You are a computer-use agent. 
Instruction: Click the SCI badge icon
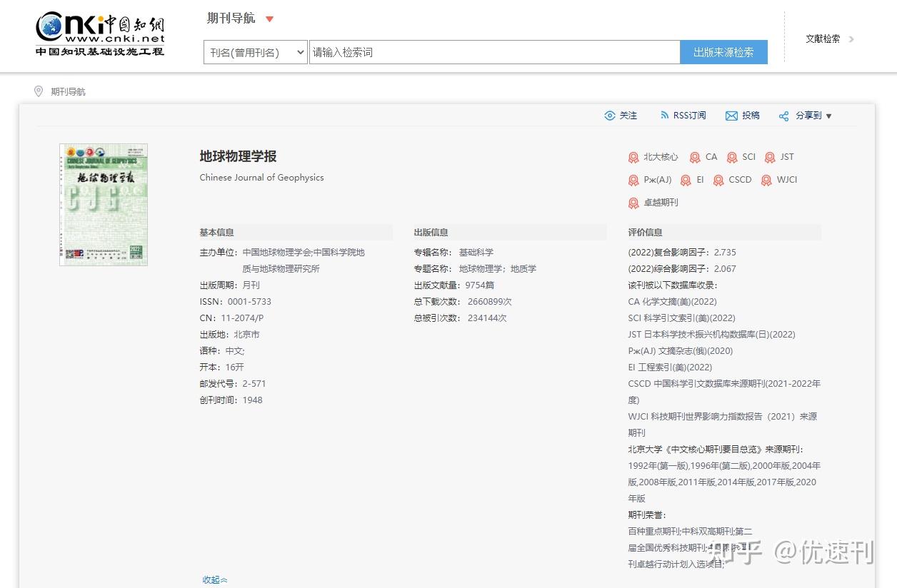[x=732, y=158]
